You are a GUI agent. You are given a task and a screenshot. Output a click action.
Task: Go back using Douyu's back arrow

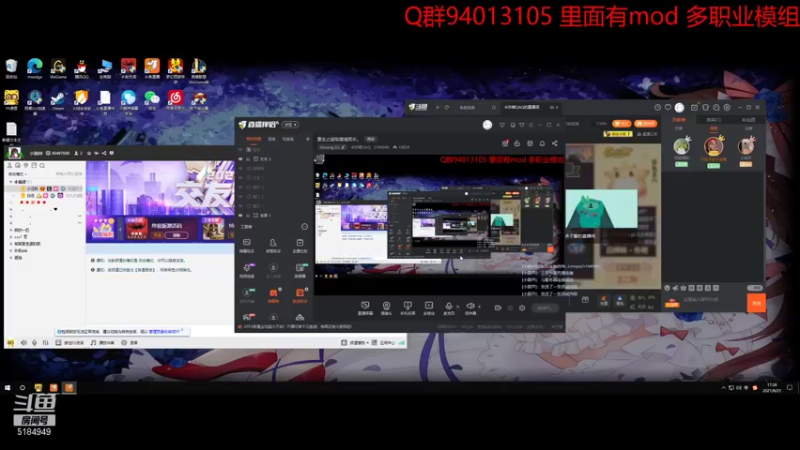coord(437,107)
